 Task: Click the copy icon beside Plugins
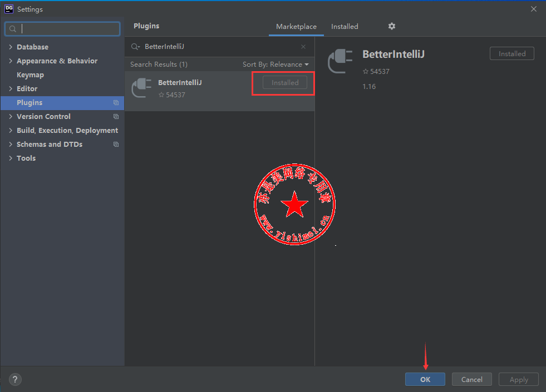coord(116,103)
